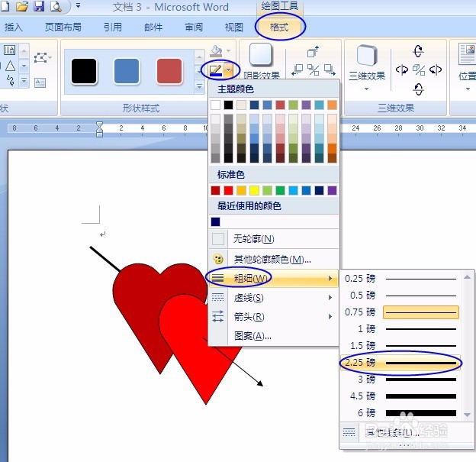Select the red shape style thumbnail
Image resolution: width=476 pixels, height=462 pixels.
pos(169,72)
